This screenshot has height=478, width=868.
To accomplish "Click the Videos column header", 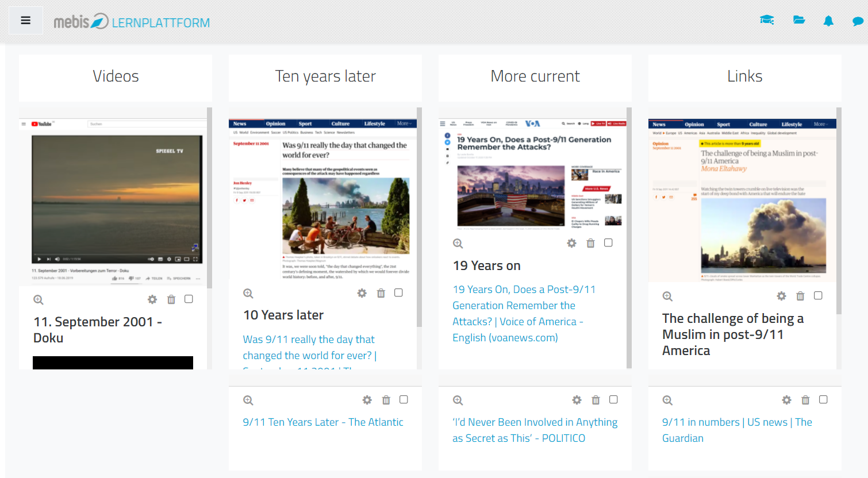I will click(116, 76).
